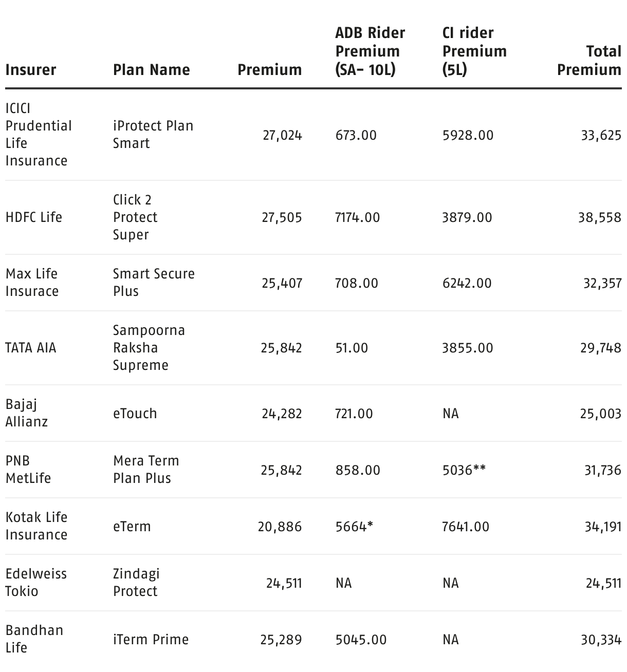Click the iProtect Plan Smart cell
The height and width of the screenshot is (672, 627).
153,135
